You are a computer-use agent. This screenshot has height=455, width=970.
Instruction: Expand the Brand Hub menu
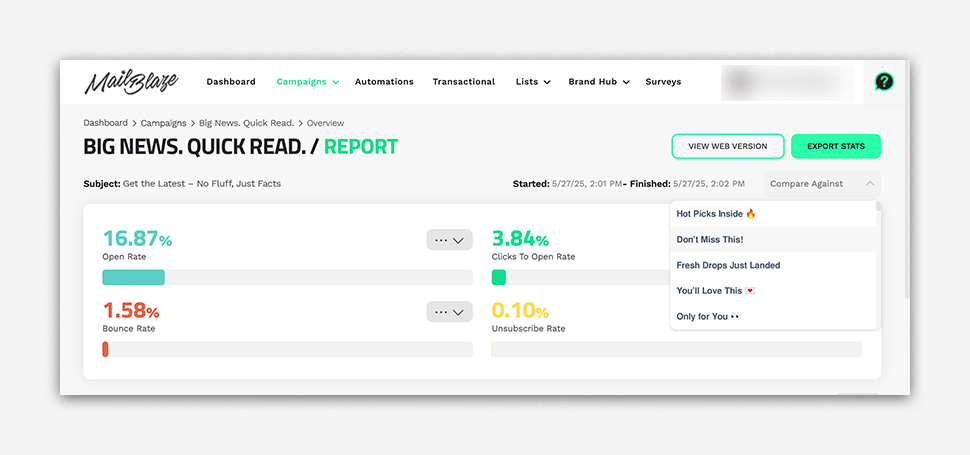coord(599,82)
